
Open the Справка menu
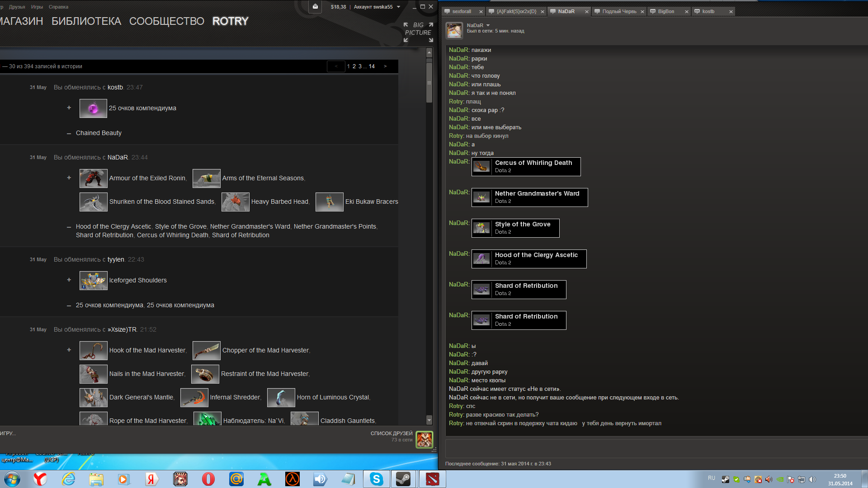(x=58, y=7)
